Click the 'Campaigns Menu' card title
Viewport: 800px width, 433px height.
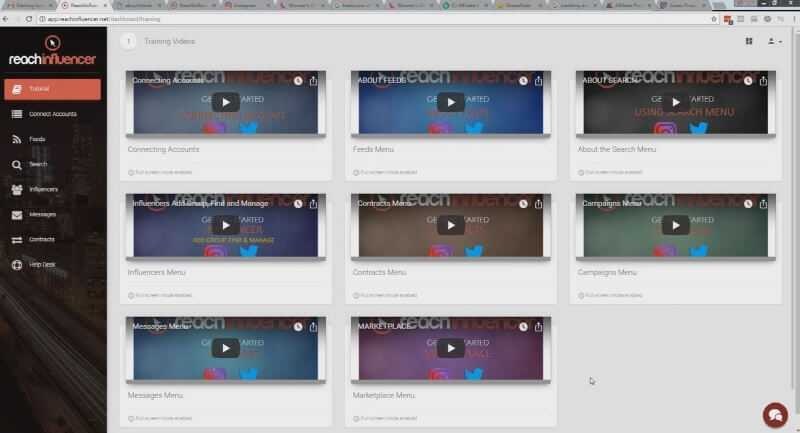(607, 272)
